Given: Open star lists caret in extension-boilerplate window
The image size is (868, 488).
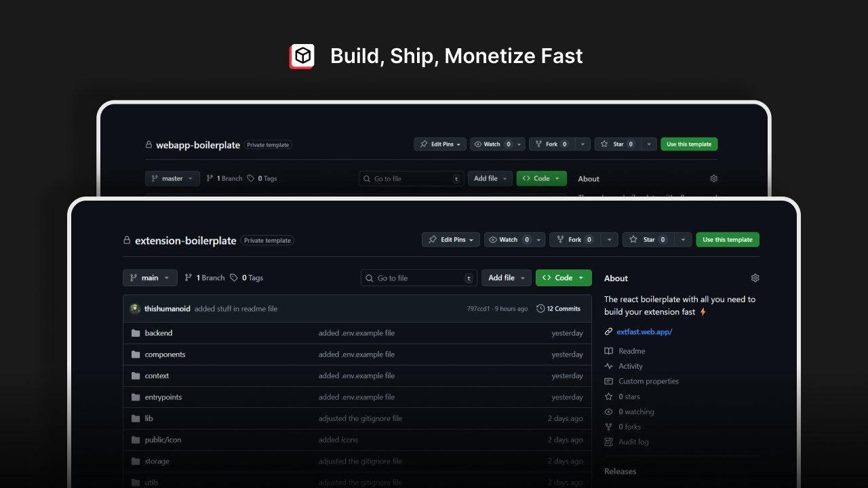Looking at the screenshot, I should pos(684,240).
